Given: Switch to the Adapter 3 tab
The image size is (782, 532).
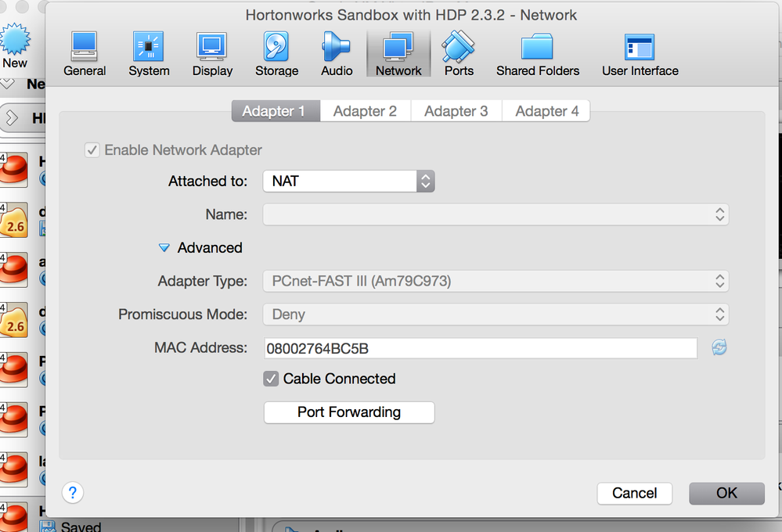Looking at the screenshot, I should point(456,111).
